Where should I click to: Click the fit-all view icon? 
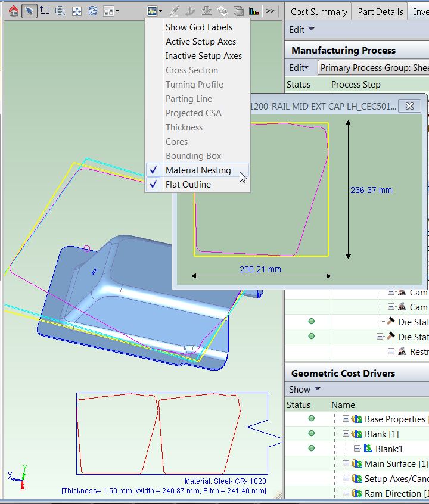76,11
